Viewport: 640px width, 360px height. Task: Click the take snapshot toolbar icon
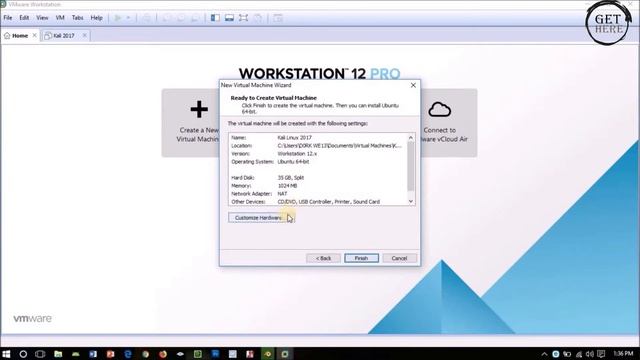coord(166,18)
